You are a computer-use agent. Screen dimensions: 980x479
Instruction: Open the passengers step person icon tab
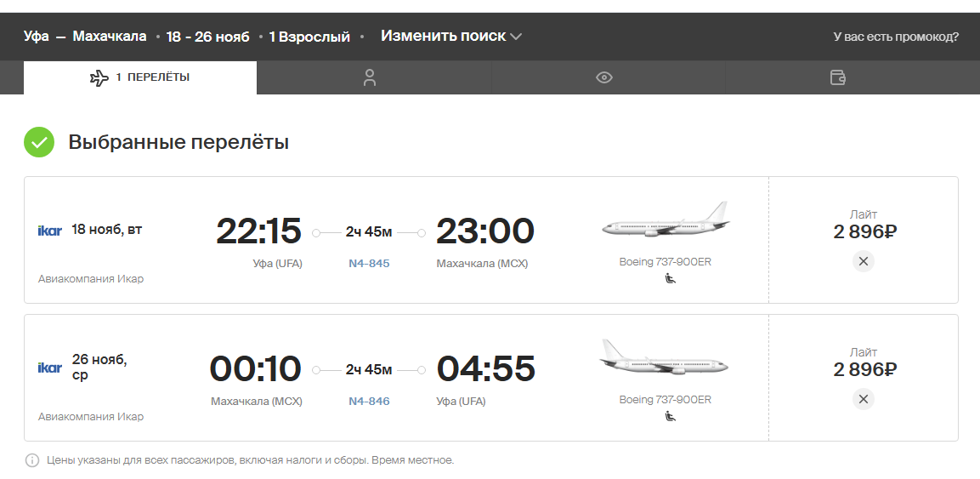370,77
